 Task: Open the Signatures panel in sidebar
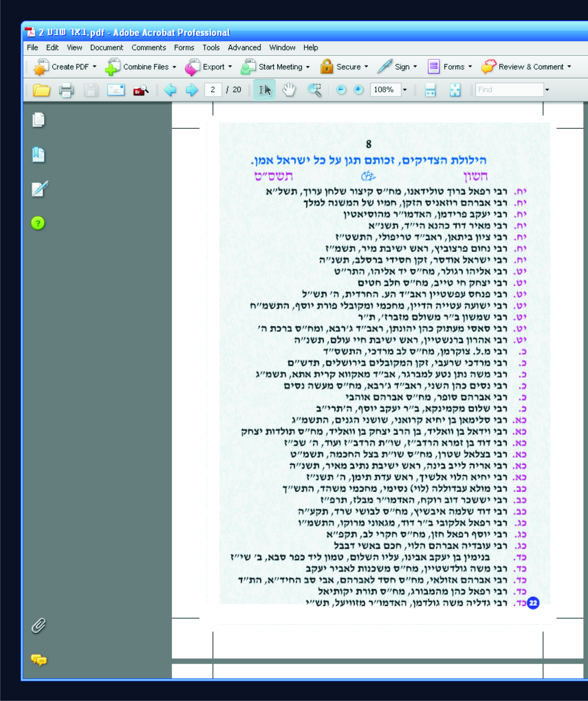[40, 189]
